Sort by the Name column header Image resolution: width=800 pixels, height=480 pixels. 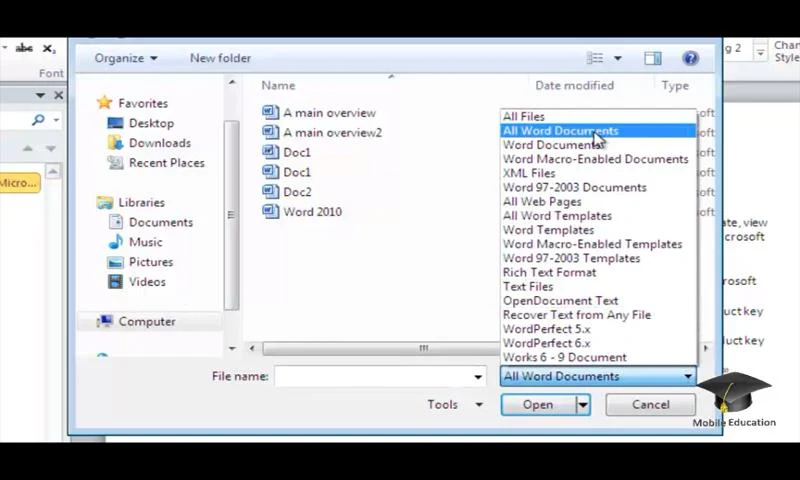(x=278, y=86)
